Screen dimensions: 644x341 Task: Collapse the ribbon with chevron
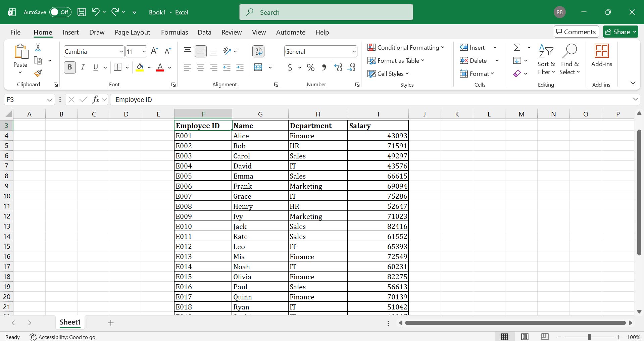click(x=633, y=83)
